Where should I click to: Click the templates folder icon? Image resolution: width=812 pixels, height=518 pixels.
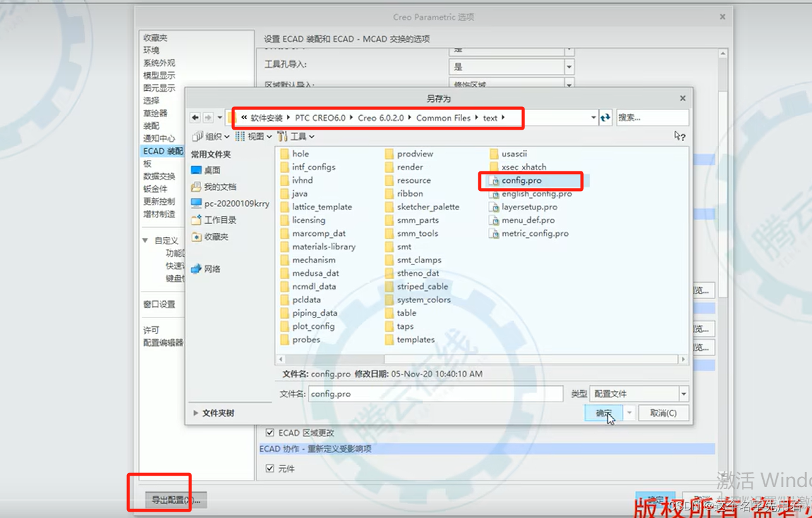389,340
